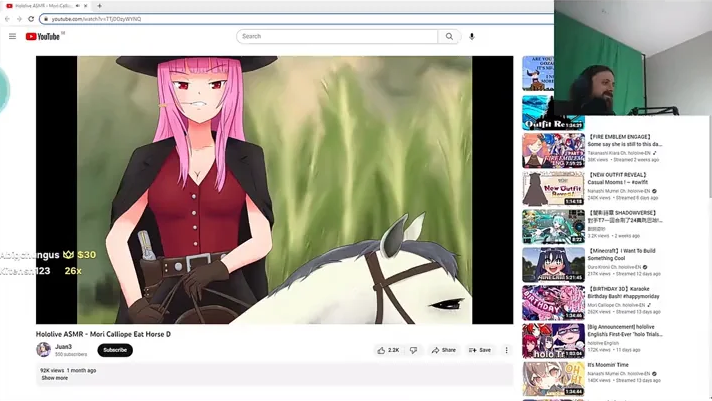The width and height of the screenshot is (712, 401).
Task: Go forward in browser history
Action: click(x=19, y=19)
